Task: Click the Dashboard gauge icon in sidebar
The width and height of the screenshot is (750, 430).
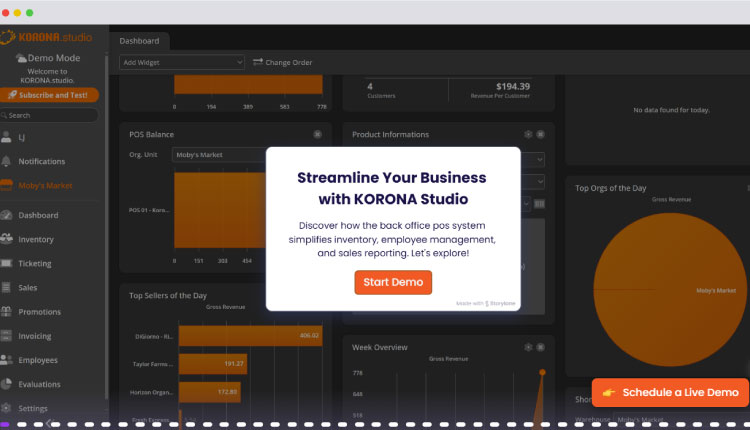Action: (x=6, y=215)
